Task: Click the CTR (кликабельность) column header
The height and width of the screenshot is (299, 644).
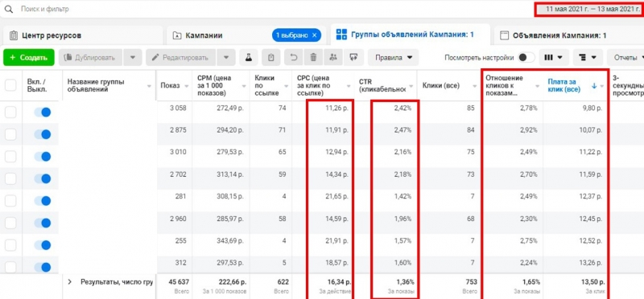Action: coord(386,85)
